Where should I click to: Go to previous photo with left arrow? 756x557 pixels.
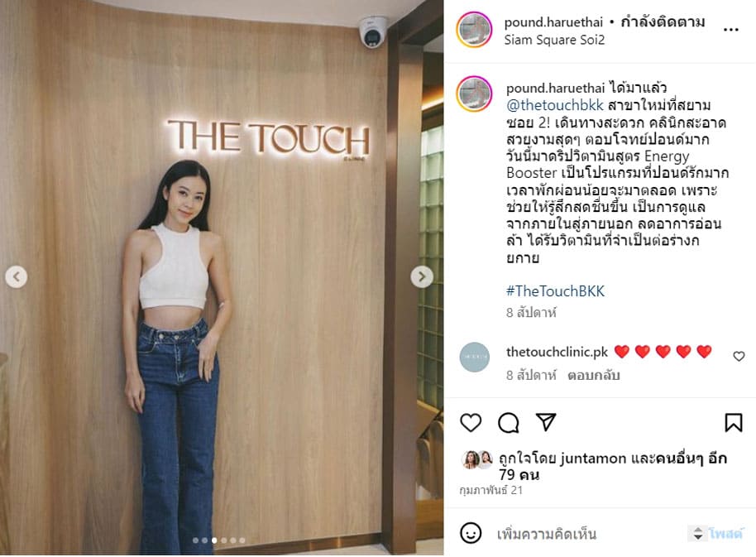17,276
